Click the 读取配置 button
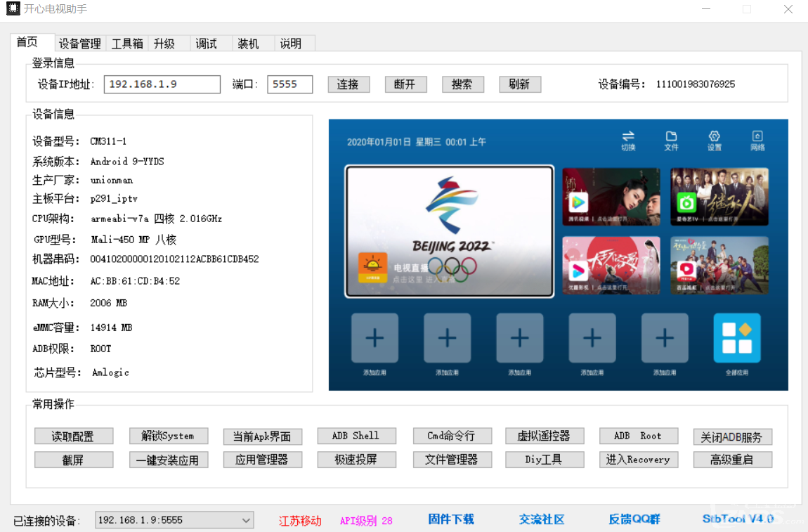 (x=74, y=436)
